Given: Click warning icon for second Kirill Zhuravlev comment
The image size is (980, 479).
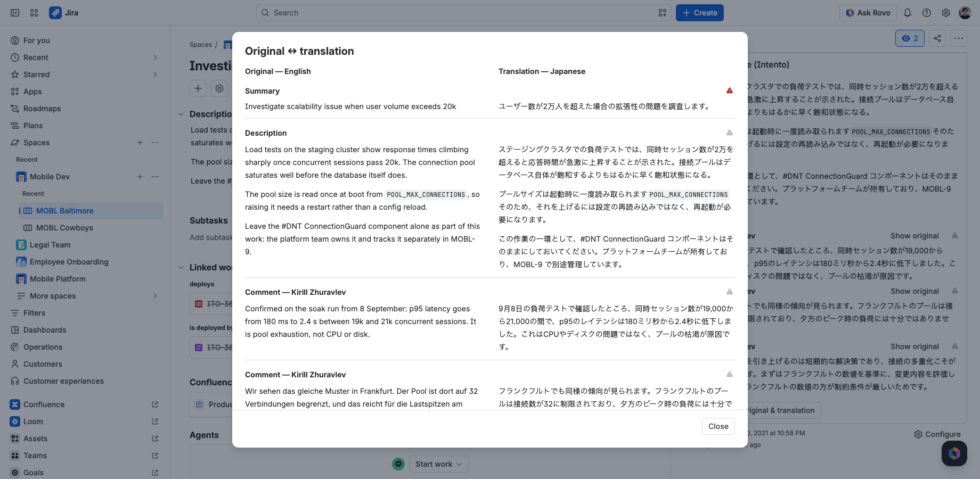Looking at the screenshot, I should (x=730, y=374).
